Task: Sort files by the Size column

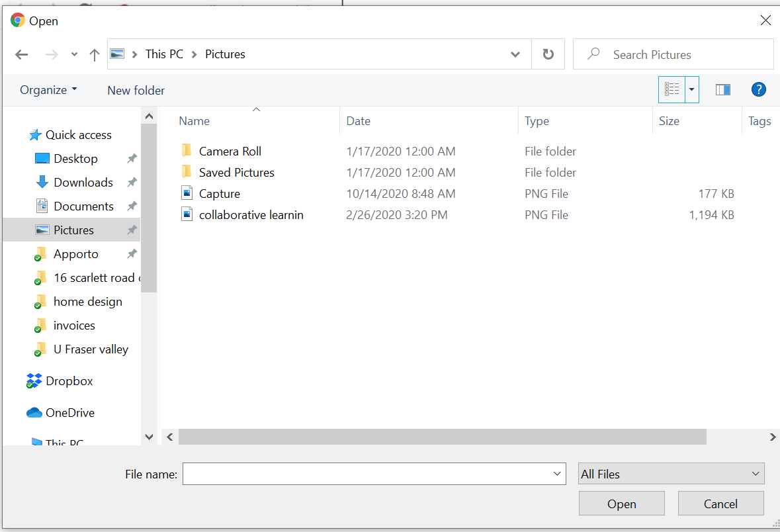Action: point(669,121)
